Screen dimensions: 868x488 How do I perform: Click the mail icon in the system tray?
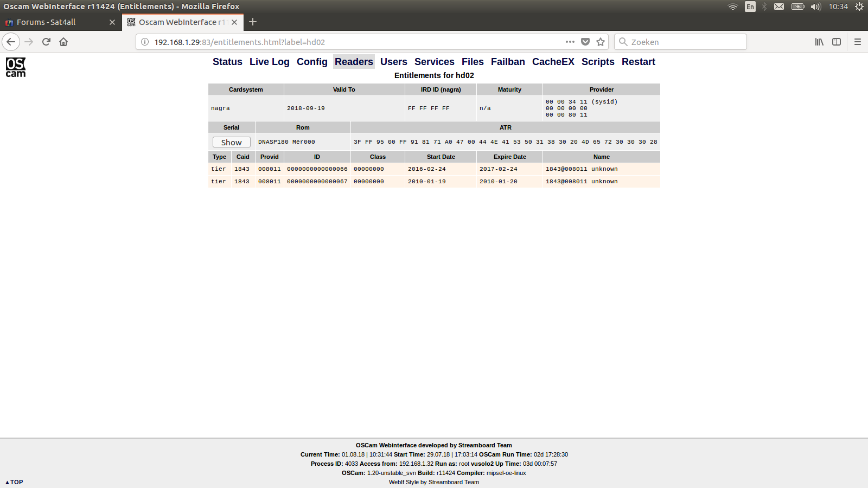pyautogui.click(x=779, y=7)
